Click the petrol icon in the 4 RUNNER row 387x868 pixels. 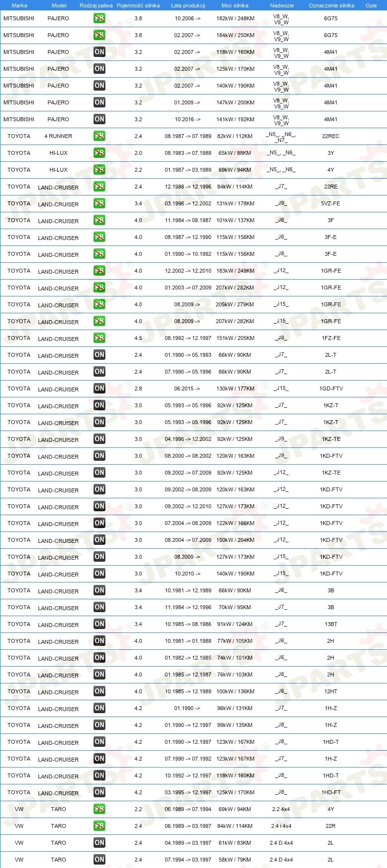point(99,136)
